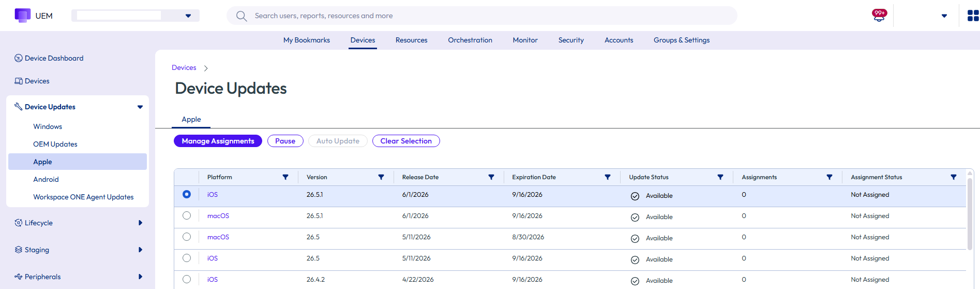Click the search magnifier icon

coord(242,16)
